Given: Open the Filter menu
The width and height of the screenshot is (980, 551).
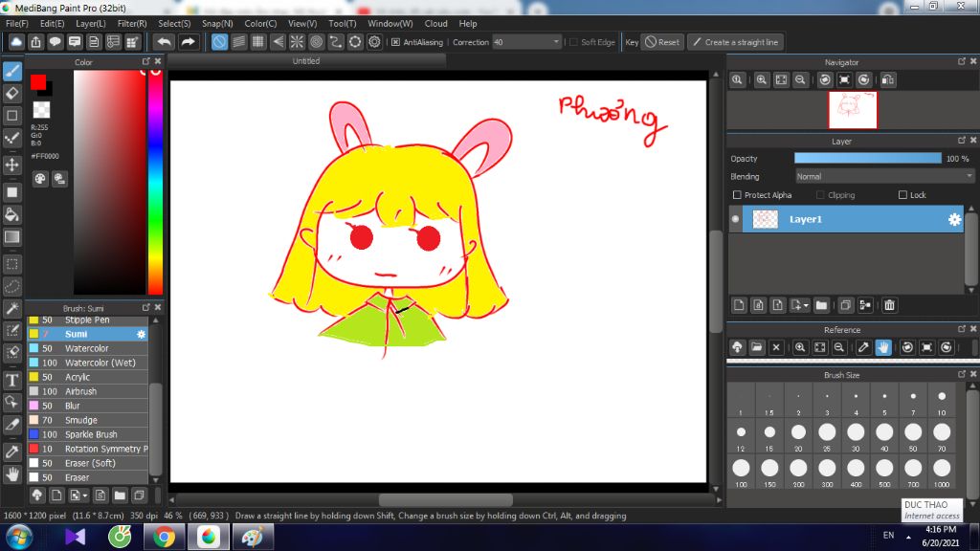Looking at the screenshot, I should coord(132,23).
